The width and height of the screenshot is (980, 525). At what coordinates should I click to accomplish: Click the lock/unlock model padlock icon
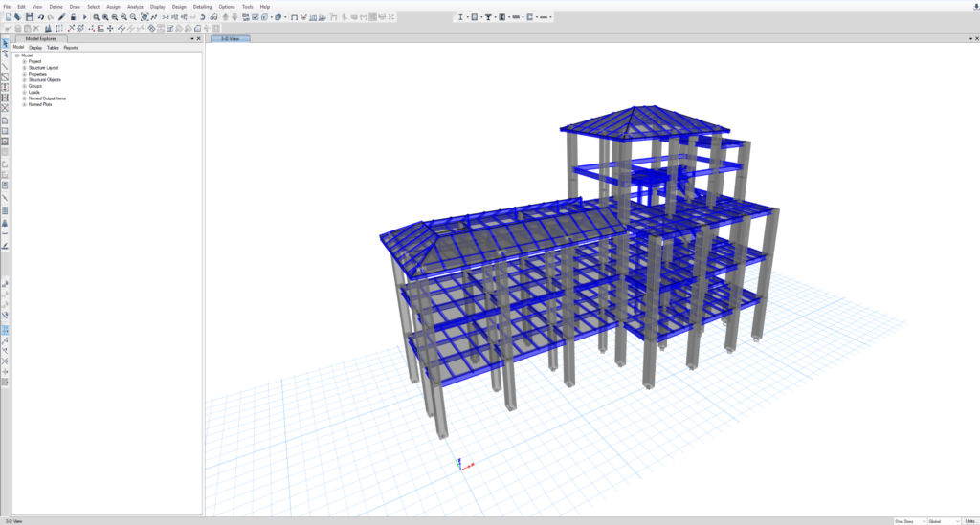tap(73, 17)
